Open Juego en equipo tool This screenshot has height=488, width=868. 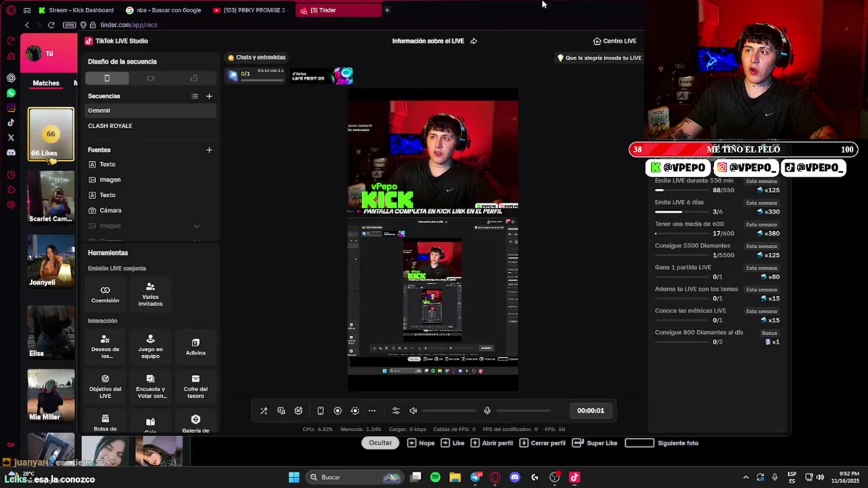pos(151,346)
